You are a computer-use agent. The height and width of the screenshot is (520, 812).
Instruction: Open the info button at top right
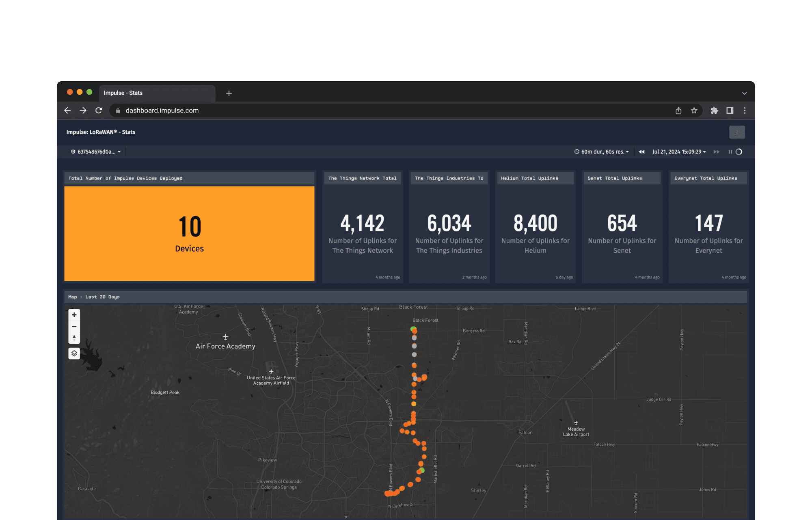click(737, 132)
